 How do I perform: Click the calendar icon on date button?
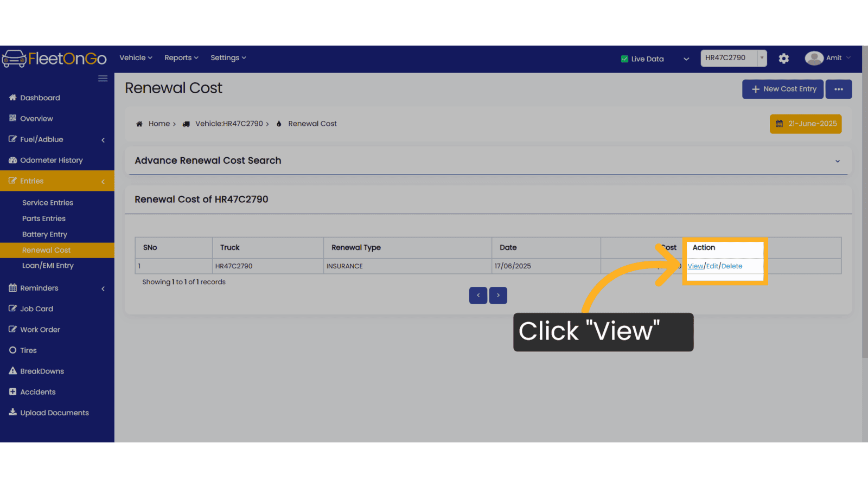pos(779,124)
